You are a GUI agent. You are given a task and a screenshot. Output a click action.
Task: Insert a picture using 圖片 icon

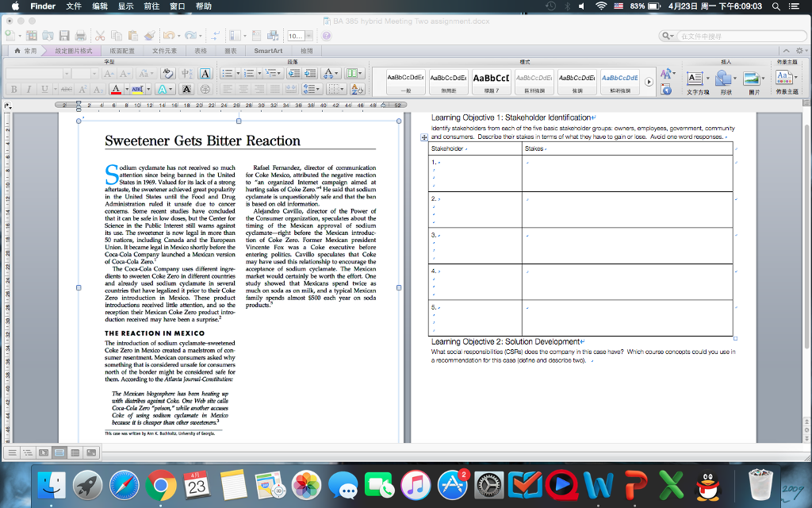(x=751, y=78)
